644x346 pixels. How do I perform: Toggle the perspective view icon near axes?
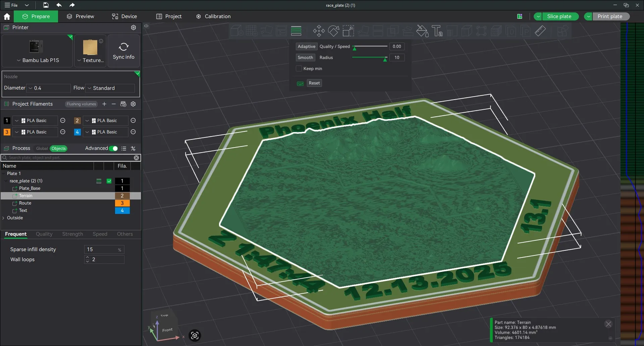(195, 336)
